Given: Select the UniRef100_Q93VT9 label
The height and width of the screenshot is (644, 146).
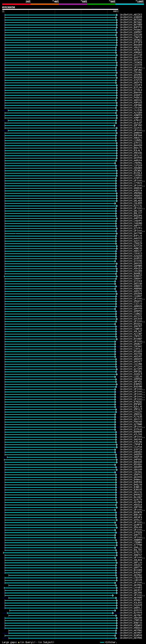Looking at the screenshot, I should coord(131,60).
